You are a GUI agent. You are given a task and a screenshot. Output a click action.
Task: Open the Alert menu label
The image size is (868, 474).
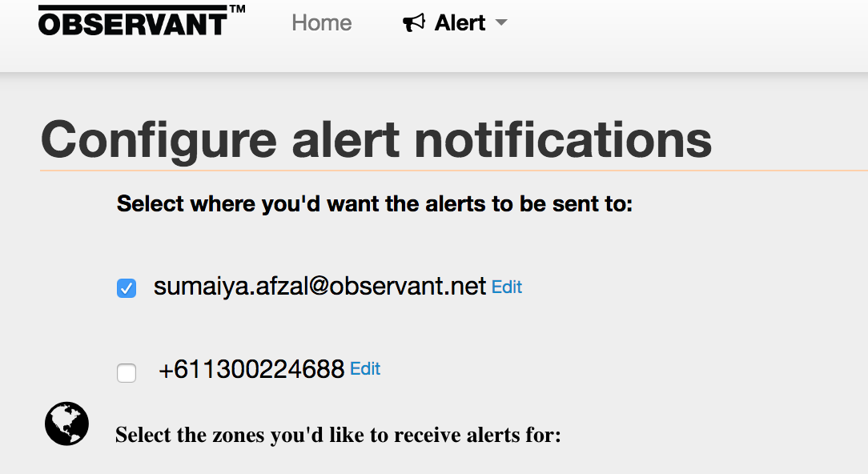(x=460, y=23)
